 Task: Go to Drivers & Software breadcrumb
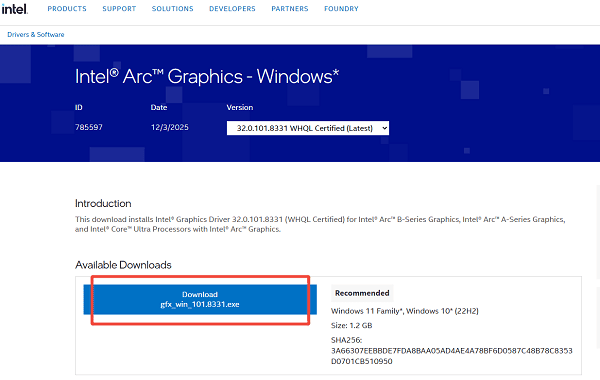[x=36, y=34]
